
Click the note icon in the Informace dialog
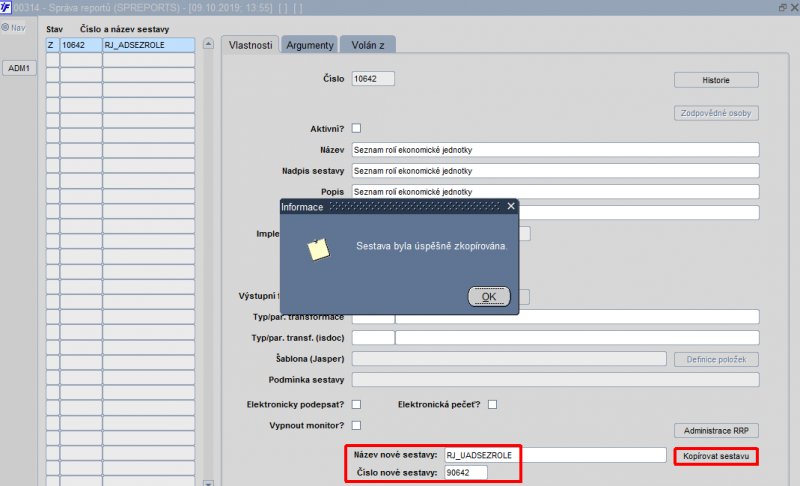(318, 249)
